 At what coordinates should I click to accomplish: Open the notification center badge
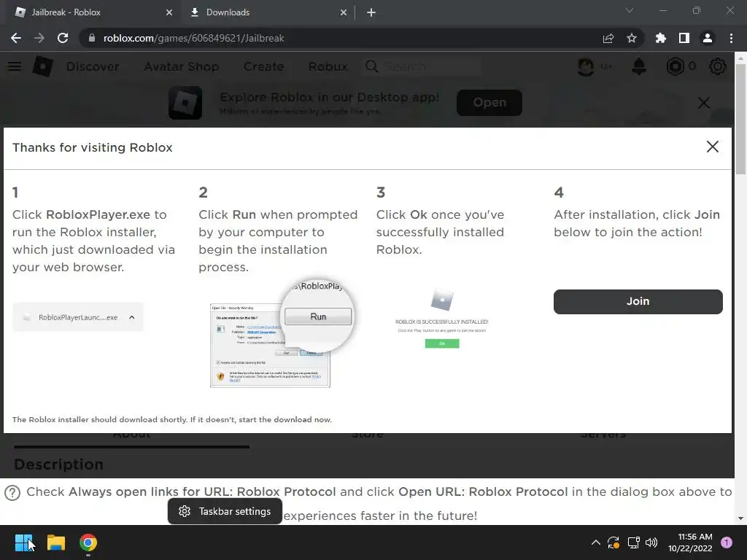click(727, 542)
